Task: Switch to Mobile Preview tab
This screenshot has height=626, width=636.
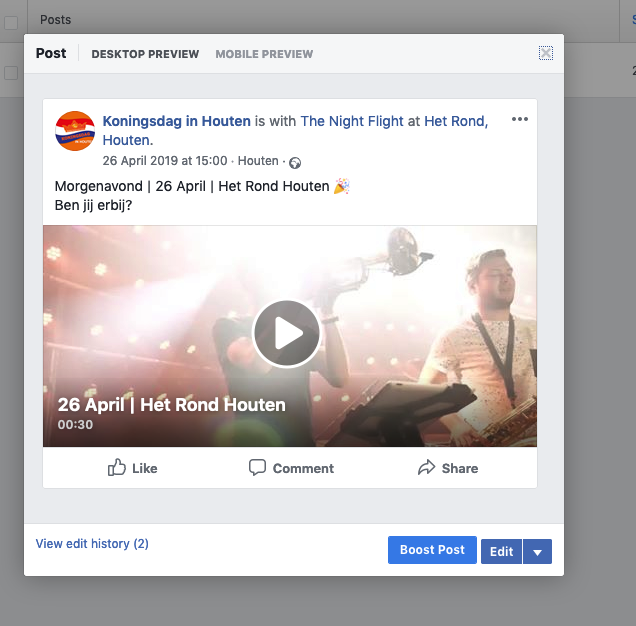Action: (264, 54)
